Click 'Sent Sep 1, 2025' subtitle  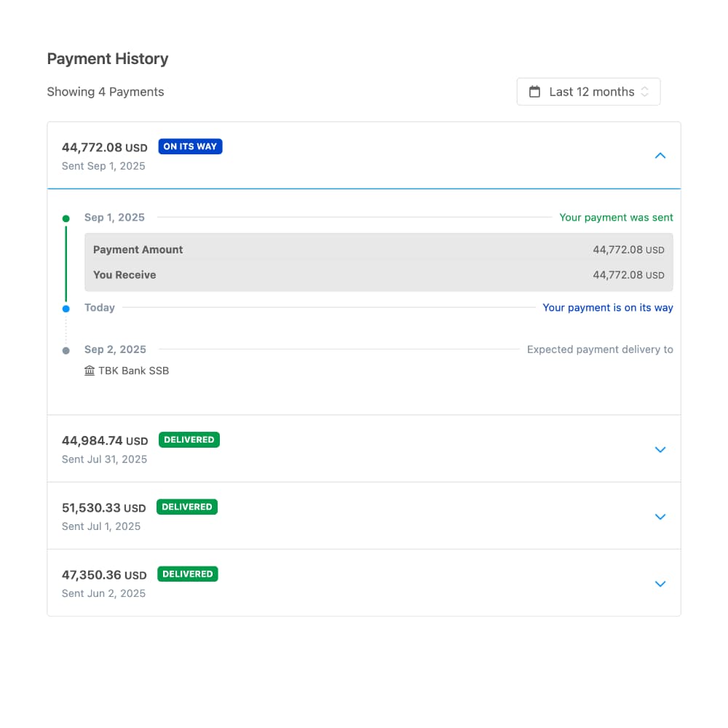tap(103, 166)
